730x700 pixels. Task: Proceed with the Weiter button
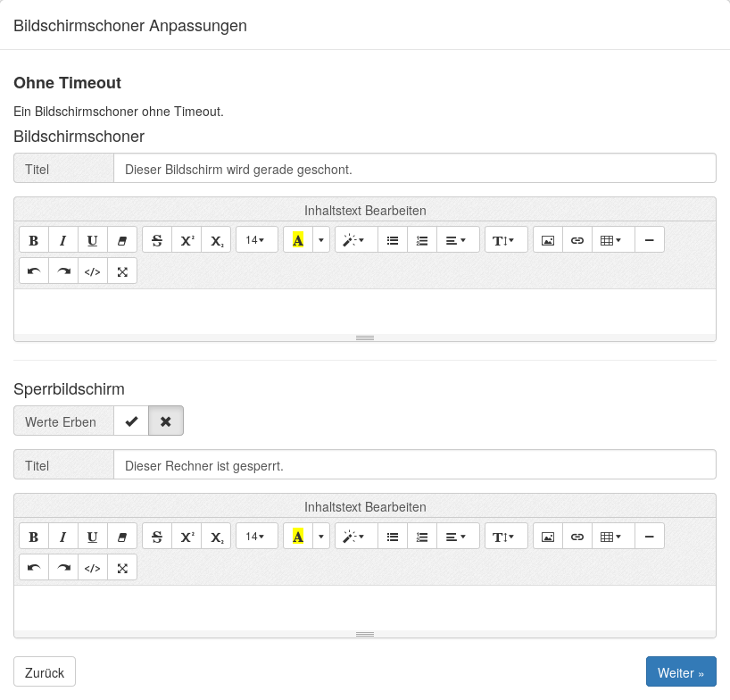680,672
